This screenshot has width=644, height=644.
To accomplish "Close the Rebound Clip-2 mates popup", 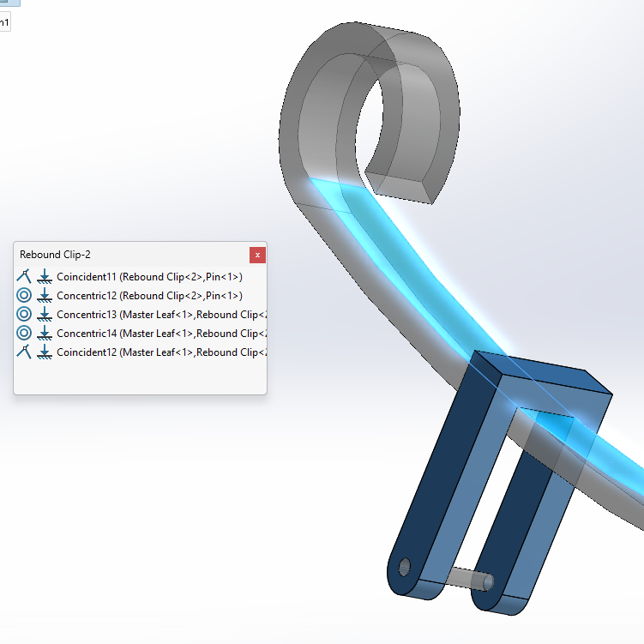I will click(x=257, y=255).
